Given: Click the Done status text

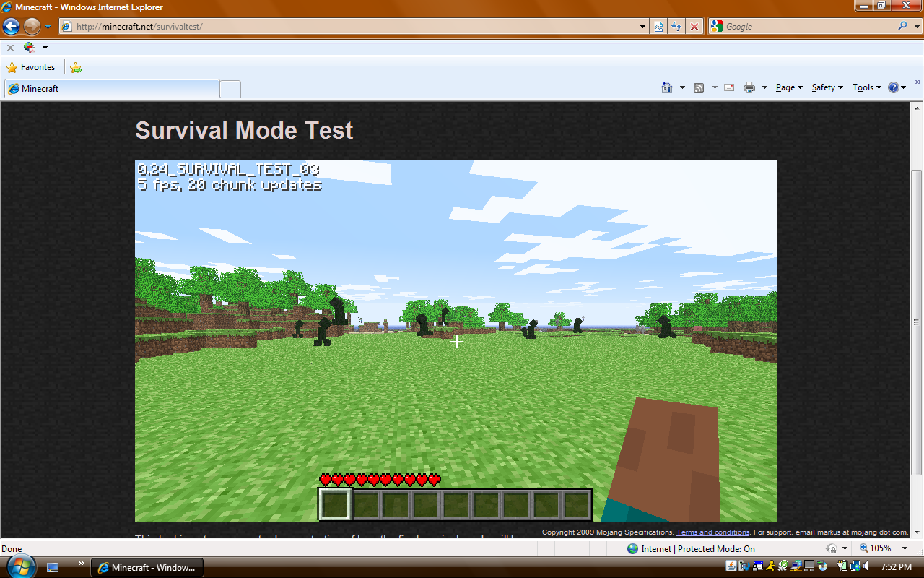Looking at the screenshot, I should point(12,549).
